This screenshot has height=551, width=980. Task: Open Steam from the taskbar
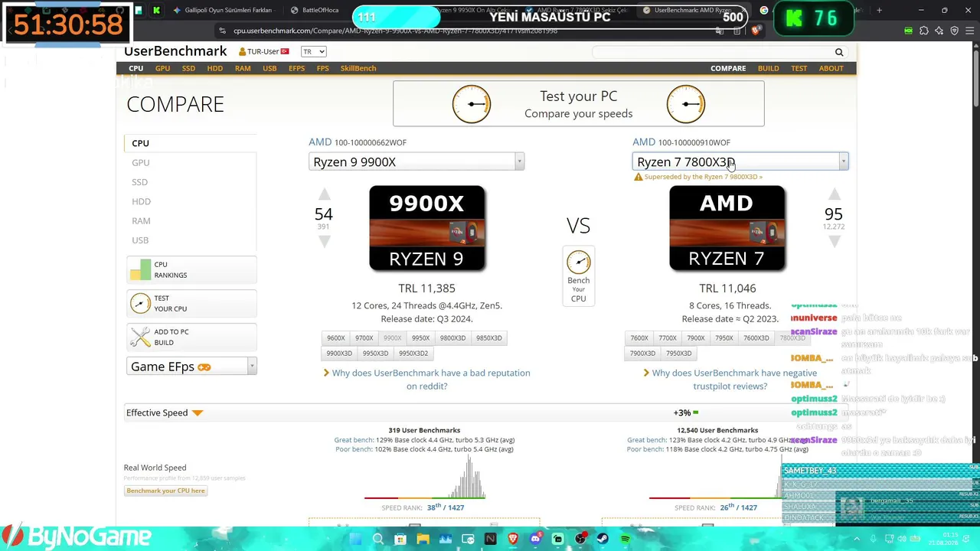coord(603,540)
